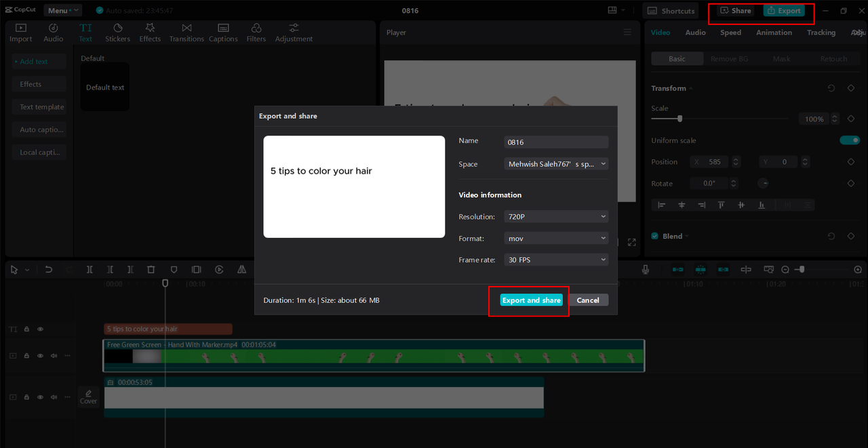868x448 pixels.
Task: Open the Player panel menu icon
Action: [x=627, y=33]
